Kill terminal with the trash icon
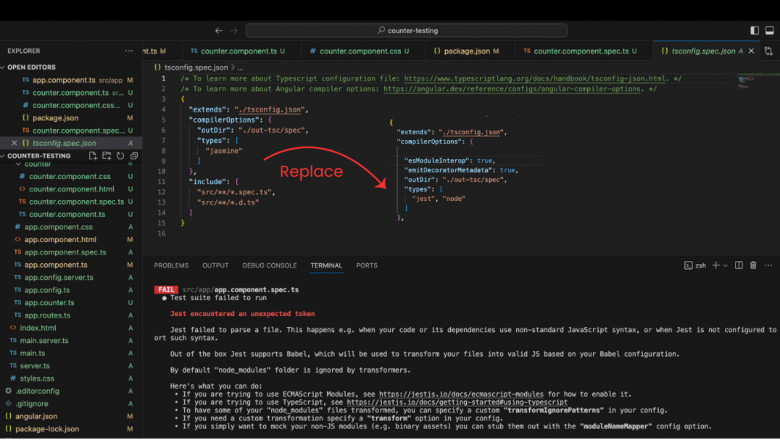The image size is (780, 440). pyautogui.click(x=753, y=265)
